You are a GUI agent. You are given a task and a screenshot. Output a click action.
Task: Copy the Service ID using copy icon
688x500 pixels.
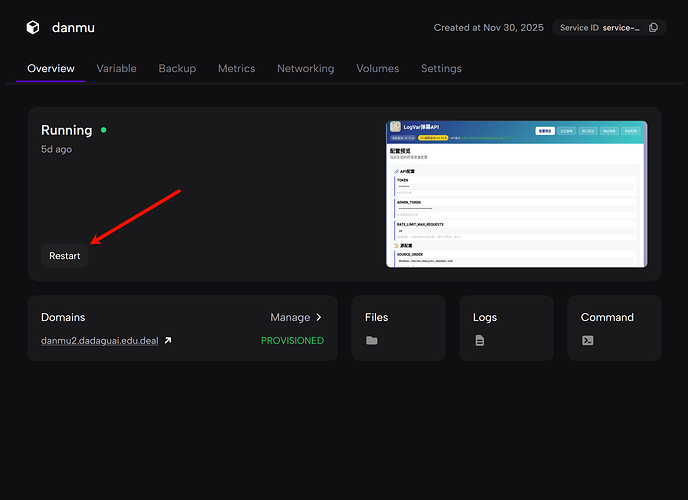tap(654, 28)
